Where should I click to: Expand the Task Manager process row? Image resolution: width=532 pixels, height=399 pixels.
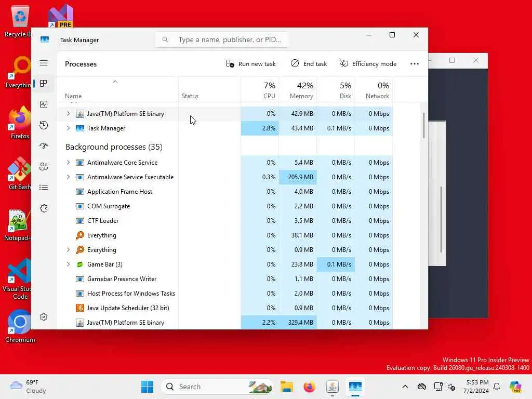68,128
